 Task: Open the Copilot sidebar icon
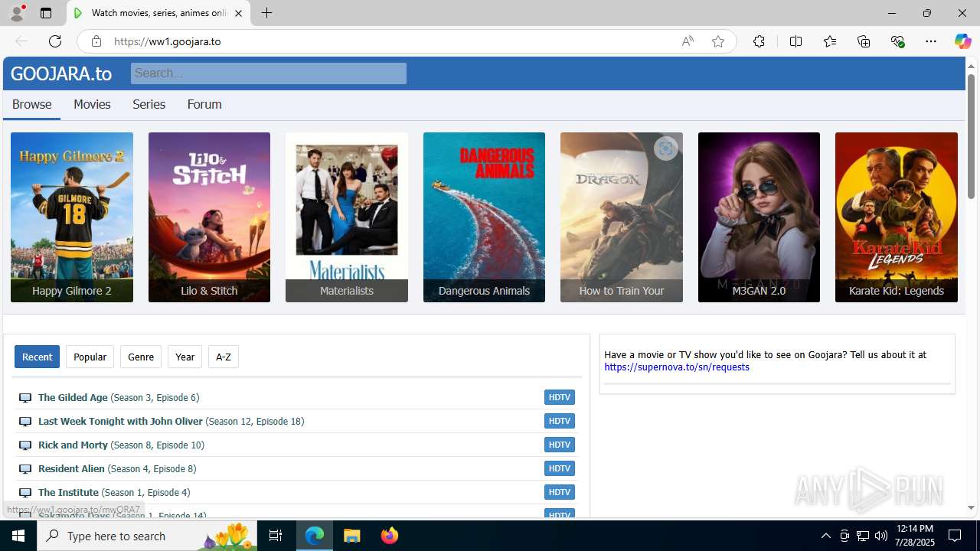pos(962,41)
